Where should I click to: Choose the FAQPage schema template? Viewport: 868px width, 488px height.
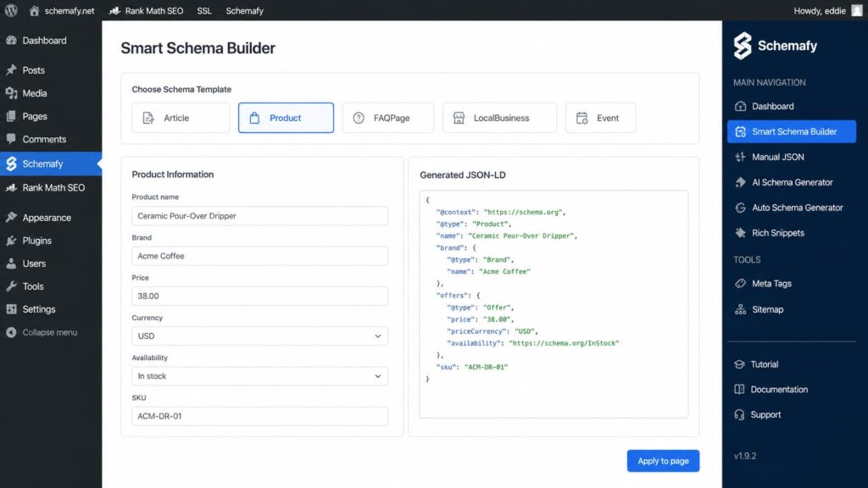click(x=388, y=118)
